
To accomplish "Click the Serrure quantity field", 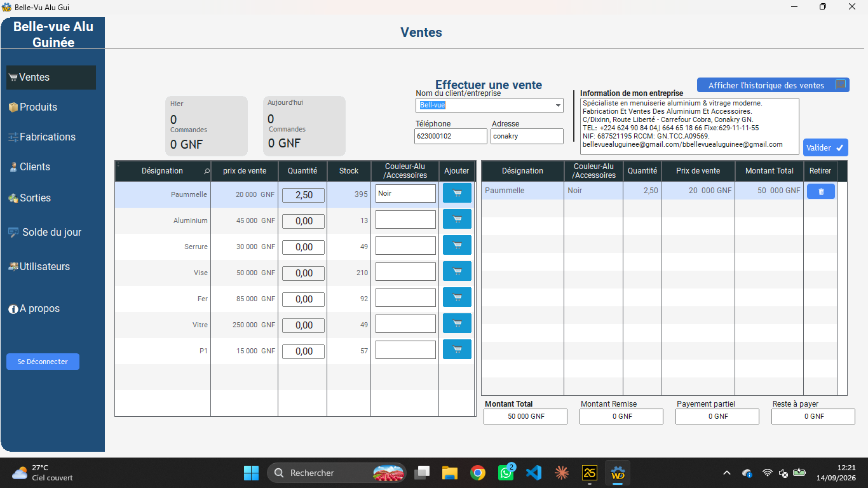I will (x=304, y=247).
